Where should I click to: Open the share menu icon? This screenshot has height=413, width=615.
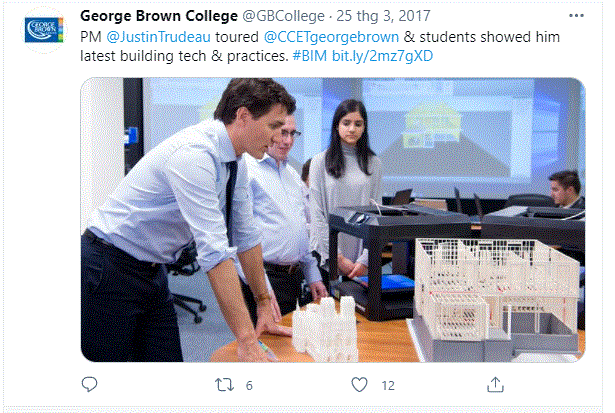pos(495,384)
